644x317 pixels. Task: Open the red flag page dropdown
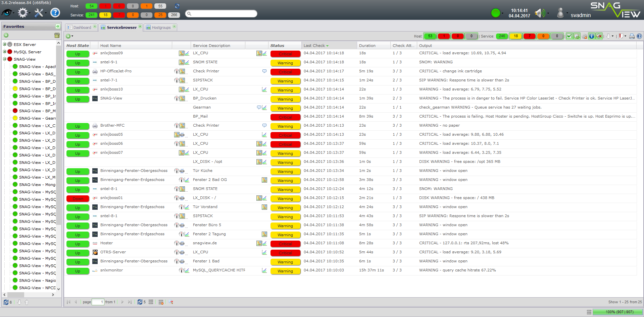click(625, 36)
